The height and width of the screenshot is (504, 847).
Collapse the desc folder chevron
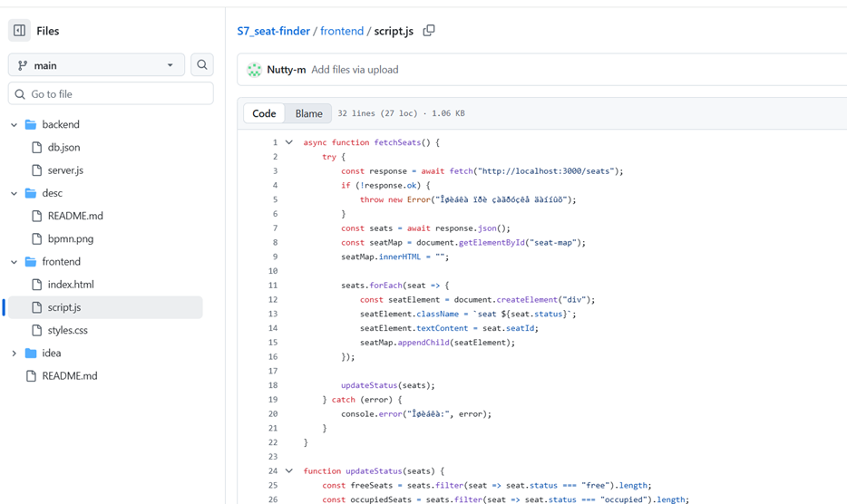pos(14,193)
